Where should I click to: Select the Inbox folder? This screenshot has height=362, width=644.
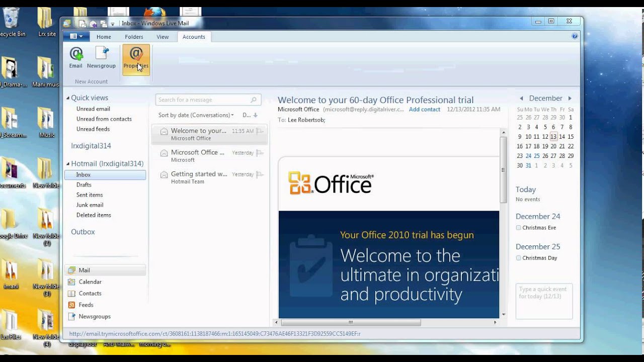105,174
